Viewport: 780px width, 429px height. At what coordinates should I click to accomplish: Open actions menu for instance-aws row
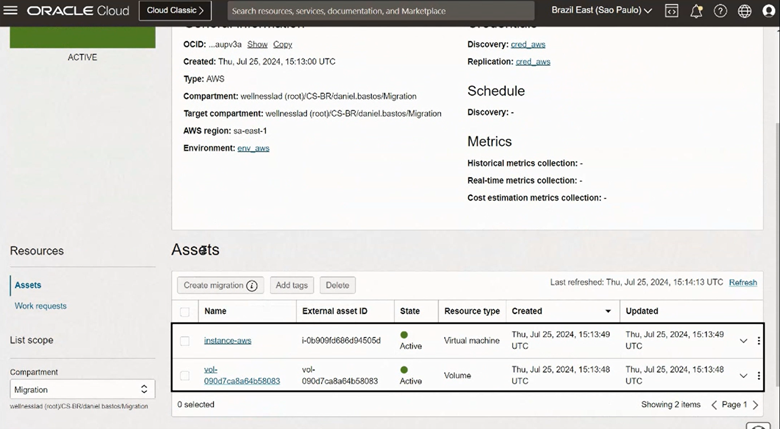(759, 341)
